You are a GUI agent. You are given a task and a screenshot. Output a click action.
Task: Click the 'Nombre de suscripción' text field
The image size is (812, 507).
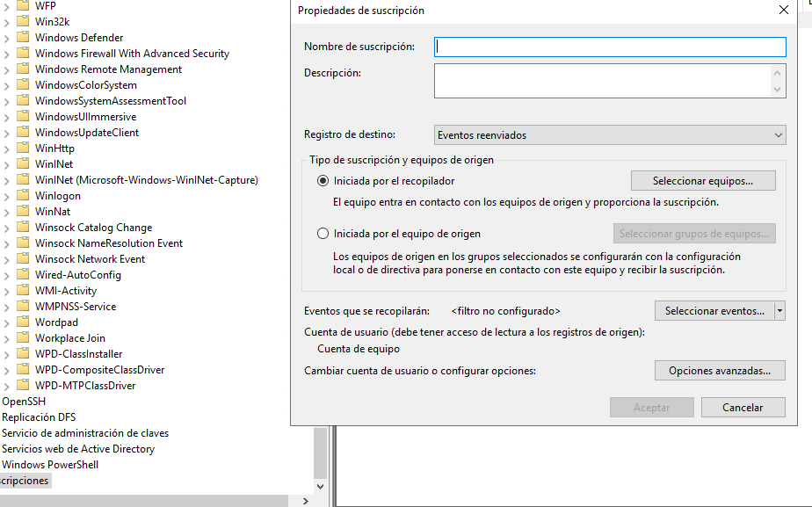609,47
